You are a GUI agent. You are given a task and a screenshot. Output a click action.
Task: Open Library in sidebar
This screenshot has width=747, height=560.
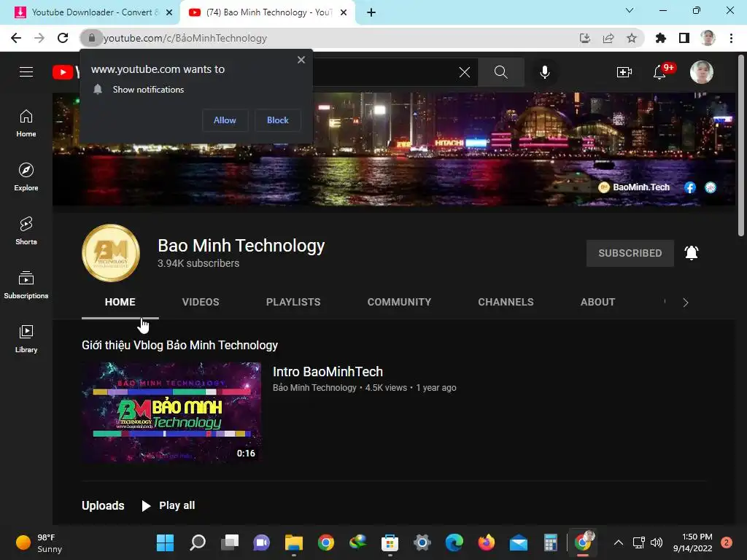tap(26, 338)
